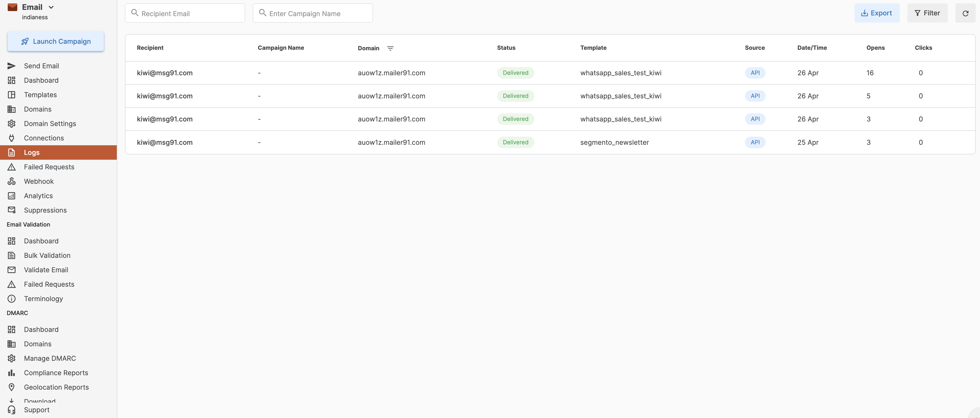Viewport: 980px width, 418px height.
Task: Click whatsapp_sales_test_kiwi in 5-opens row
Action: [620, 96]
